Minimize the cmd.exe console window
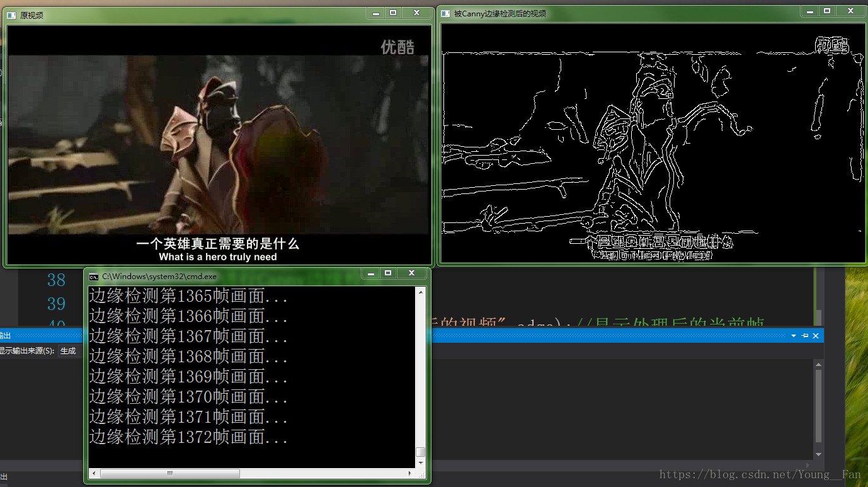The image size is (868, 487). pyautogui.click(x=372, y=273)
